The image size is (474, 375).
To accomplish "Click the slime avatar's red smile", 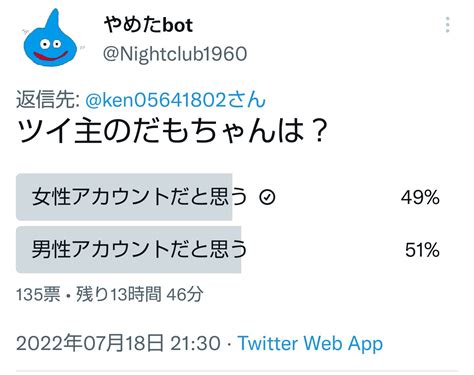I will tap(51, 56).
